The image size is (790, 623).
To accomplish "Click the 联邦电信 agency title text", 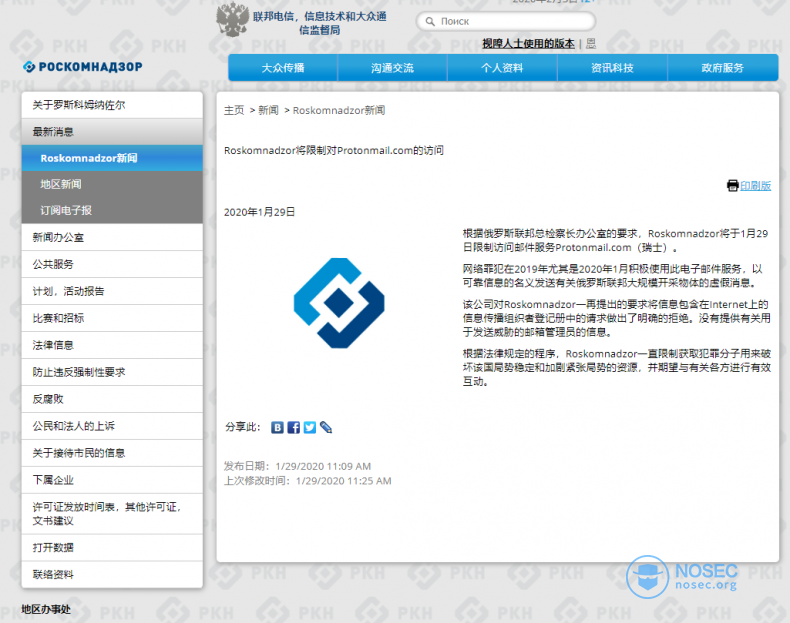I will pyautogui.click(x=319, y=23).
